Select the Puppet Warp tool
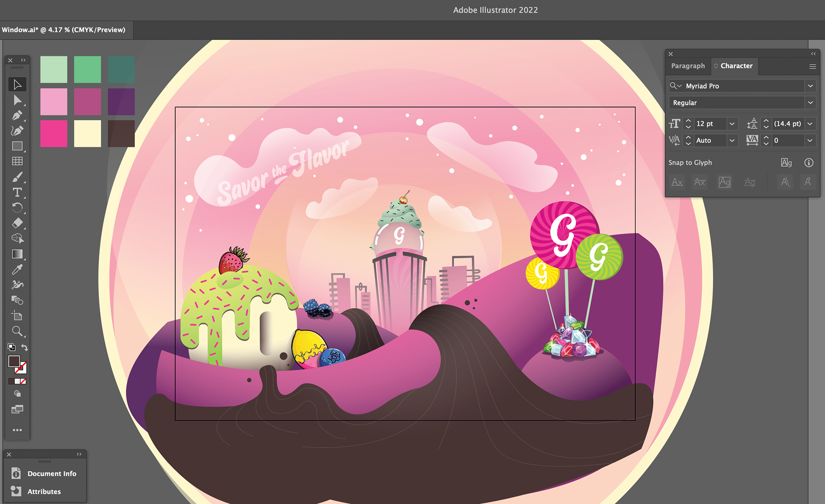Screen dimensions: 825x504 point(17,284)
